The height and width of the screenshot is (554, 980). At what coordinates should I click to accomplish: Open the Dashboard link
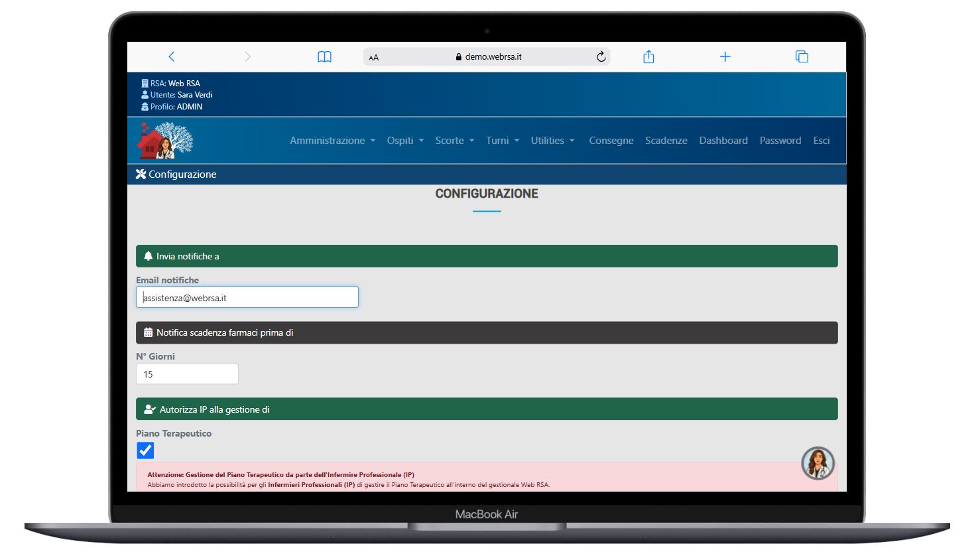tap(723, 141)
